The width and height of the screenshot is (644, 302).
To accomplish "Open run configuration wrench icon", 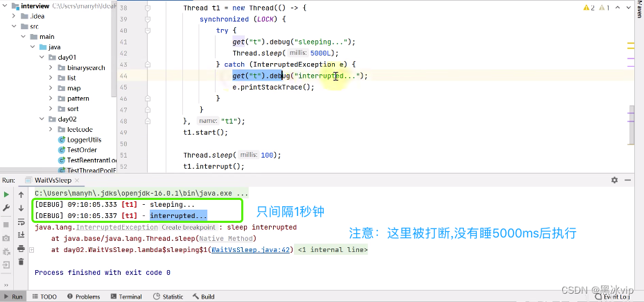I will [x=6, y=208].
